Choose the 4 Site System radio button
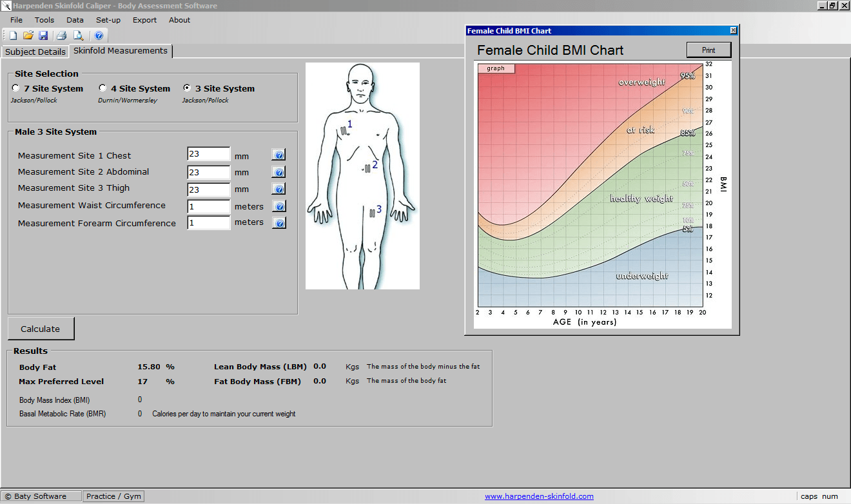Image resolution: width=851 pixels, height=504 pixels. click(x=103, y=88)
